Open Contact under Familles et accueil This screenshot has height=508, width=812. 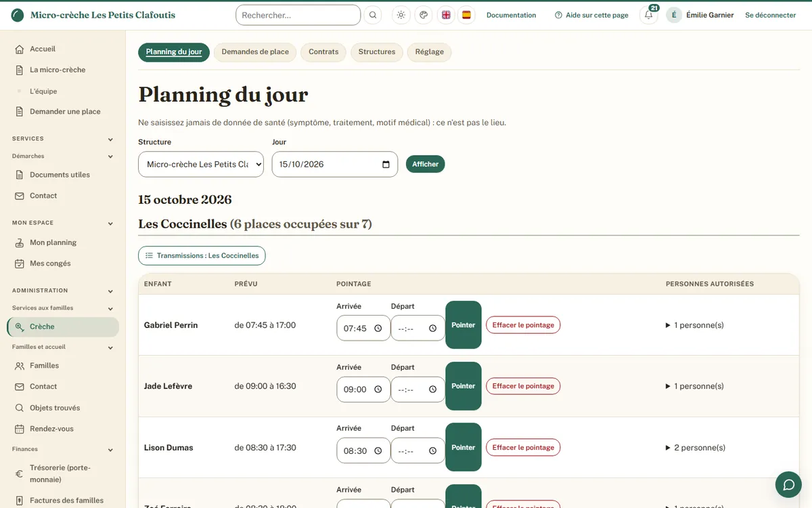(x=63, y=387)
